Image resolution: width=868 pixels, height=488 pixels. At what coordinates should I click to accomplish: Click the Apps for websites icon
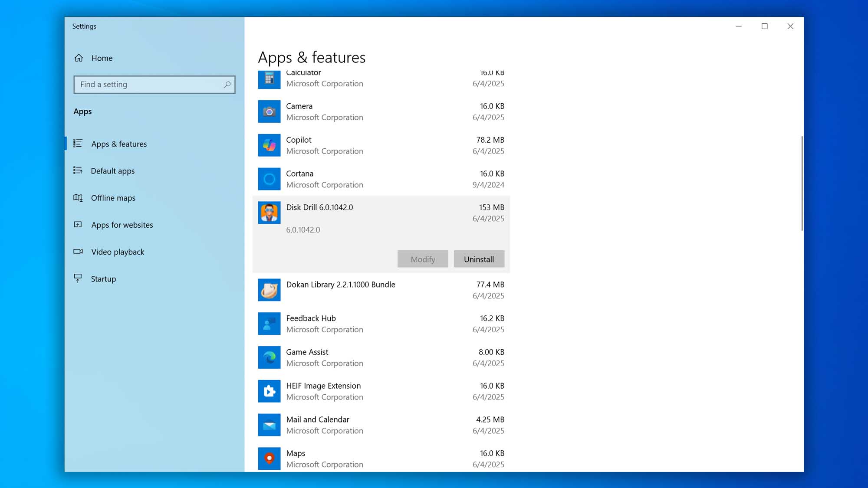[x=78, y=225]
